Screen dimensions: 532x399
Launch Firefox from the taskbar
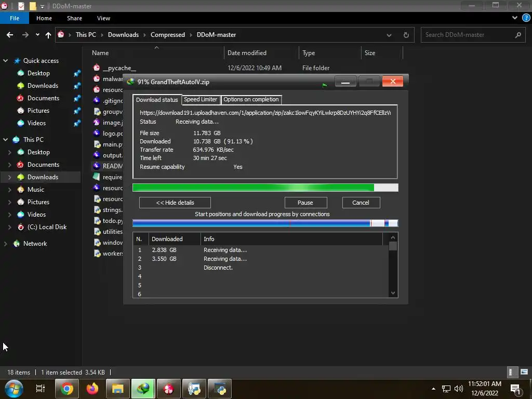[92, 389]
